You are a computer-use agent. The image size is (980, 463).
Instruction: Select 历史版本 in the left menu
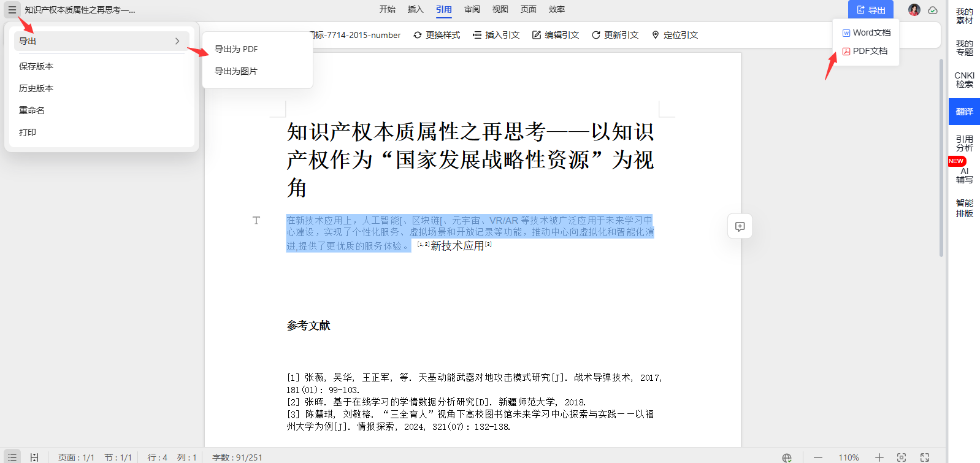(36, 88)
